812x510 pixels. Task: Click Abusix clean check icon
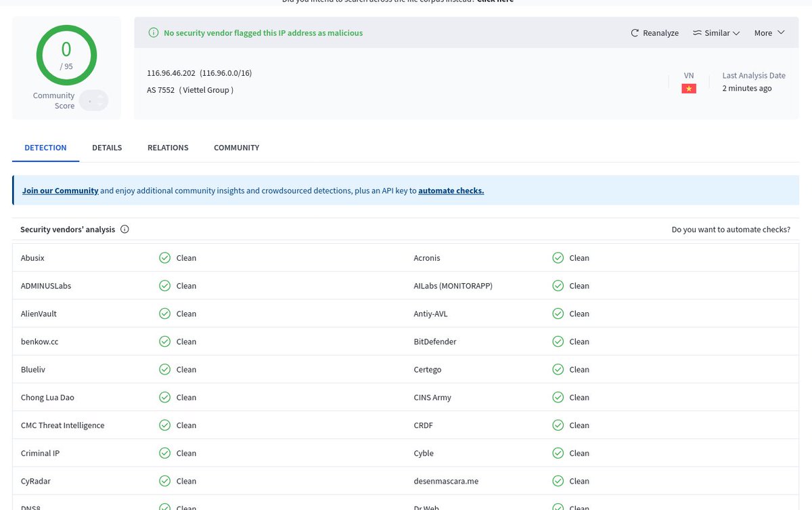tap(164, 258)
